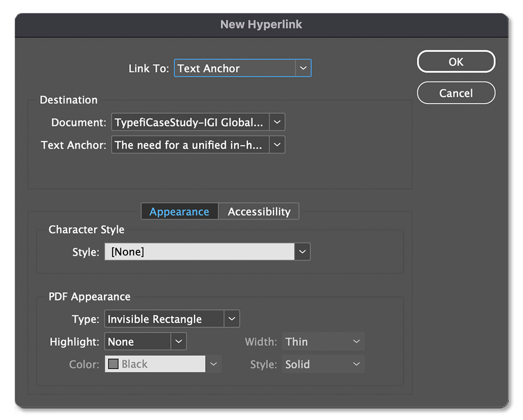The height and width of the screenshot is (420, 523).
Task: Open the Text Anchor dropdown
Action: [x=198, y=145]
